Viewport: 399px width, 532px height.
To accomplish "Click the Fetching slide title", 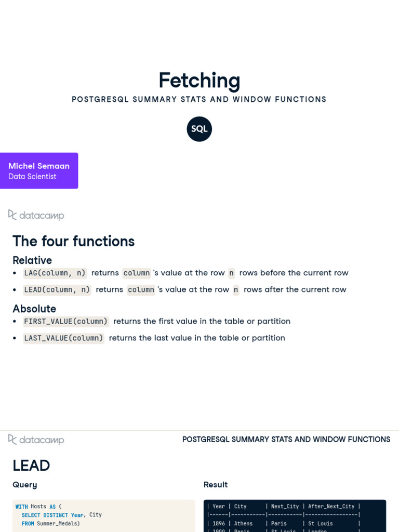I will (199, 81).
